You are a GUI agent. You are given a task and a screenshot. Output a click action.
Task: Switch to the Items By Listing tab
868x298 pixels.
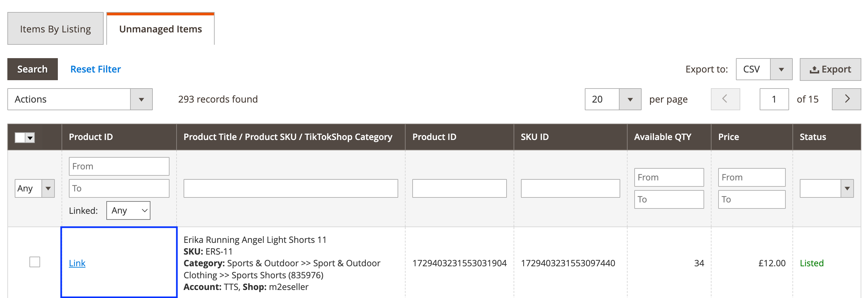55,29
